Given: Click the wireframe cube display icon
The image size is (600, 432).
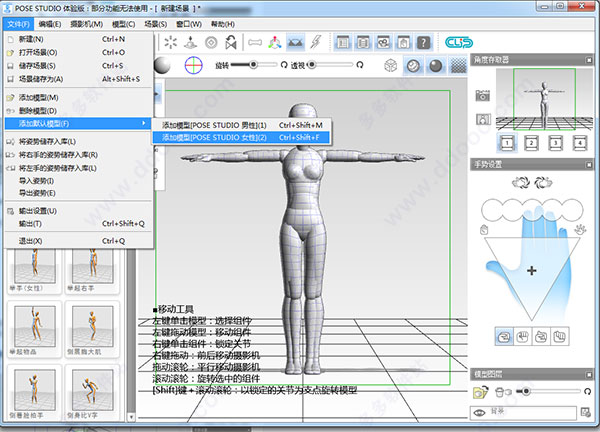Looking at the screenshot, I should click(x=390, y=66).
